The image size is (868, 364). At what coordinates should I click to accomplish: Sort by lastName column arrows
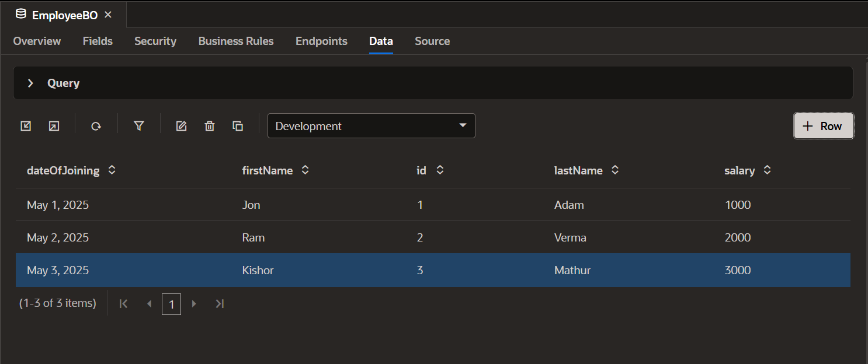coord(615,170)
